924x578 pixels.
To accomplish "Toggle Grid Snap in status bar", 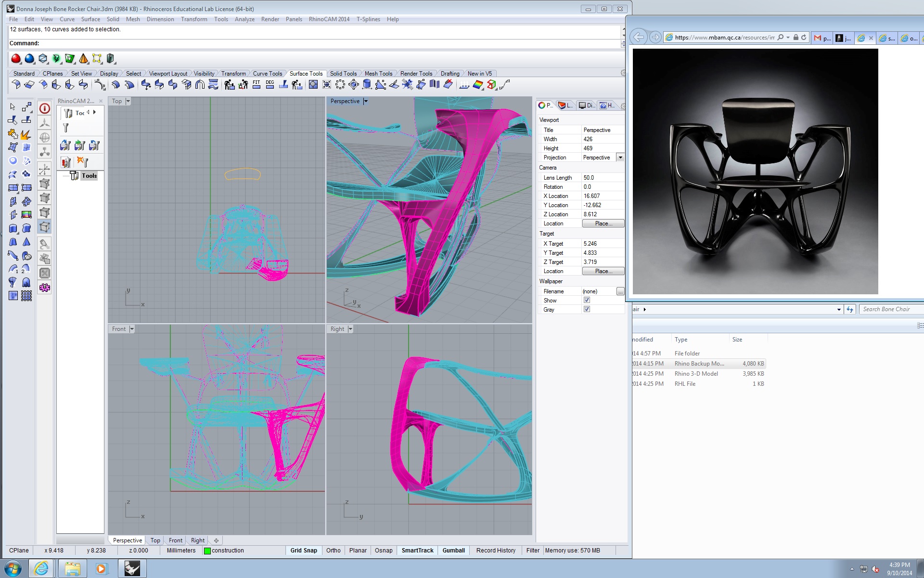I will tap(304, 551).
